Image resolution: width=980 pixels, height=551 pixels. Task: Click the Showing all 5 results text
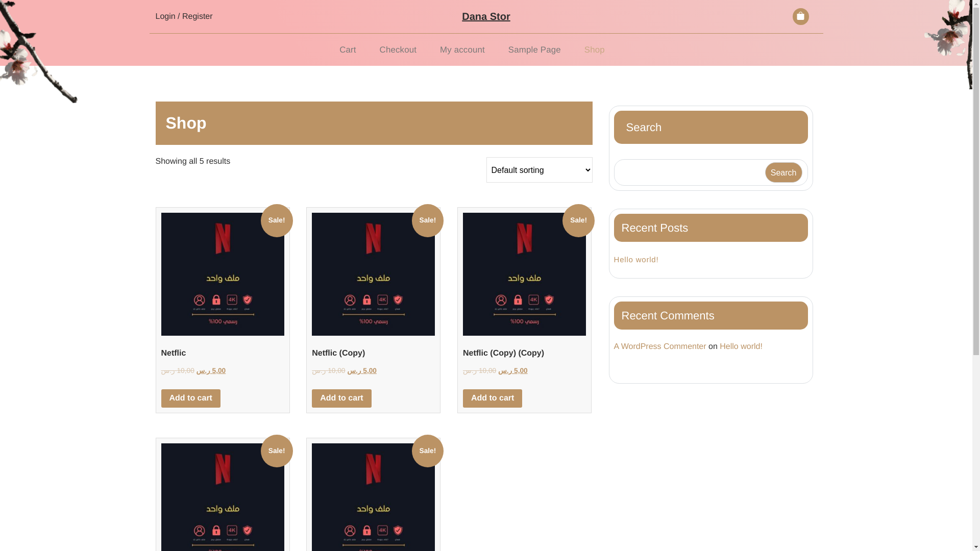click(x=192, y=161)
